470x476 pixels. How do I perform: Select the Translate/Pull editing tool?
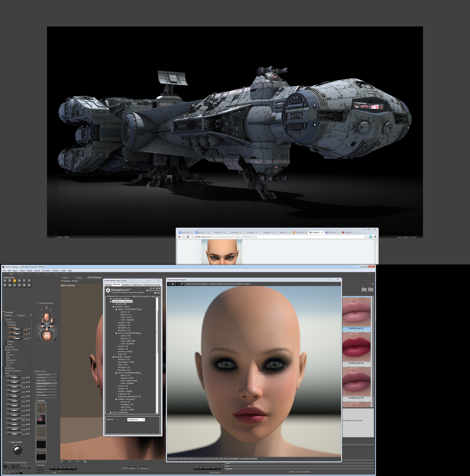(x=15, y=281)
